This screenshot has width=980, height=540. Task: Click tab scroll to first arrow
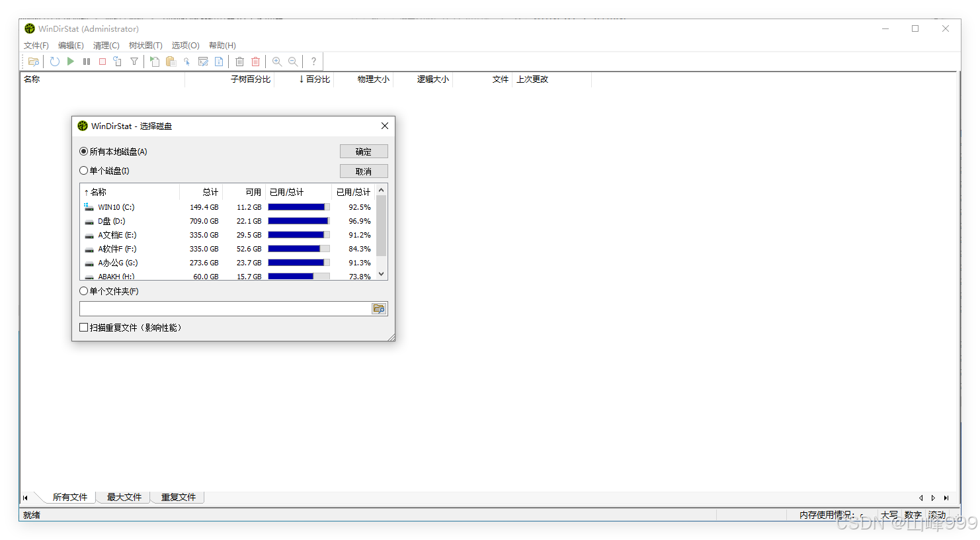click(25, 498)
